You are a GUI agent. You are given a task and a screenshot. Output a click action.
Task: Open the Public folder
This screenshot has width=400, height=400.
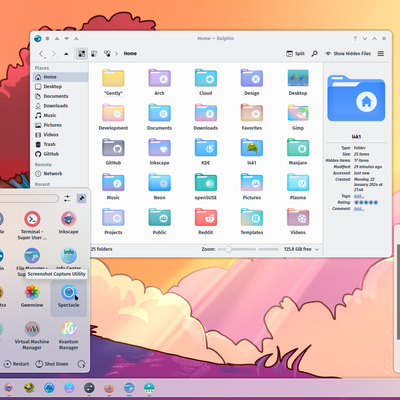tap(159, 221)
